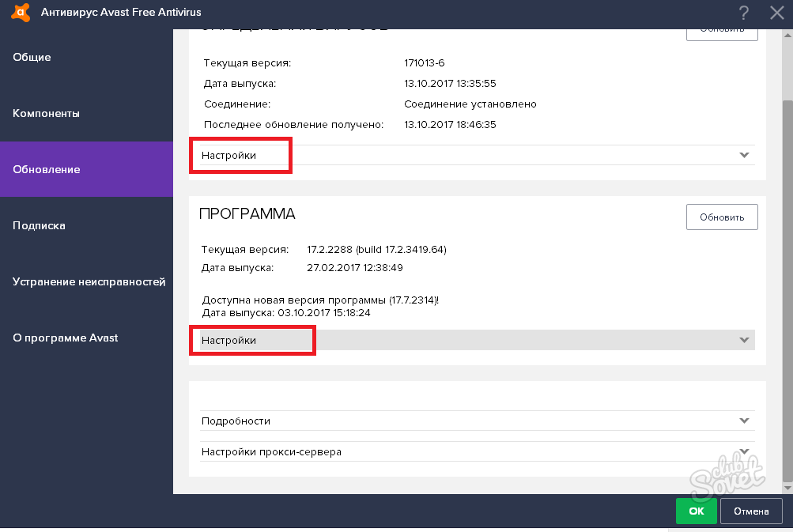Expand Настройки прокси-сервера label
The height and width of the screenshot is (532, 793).
click(x=271, y=452)
